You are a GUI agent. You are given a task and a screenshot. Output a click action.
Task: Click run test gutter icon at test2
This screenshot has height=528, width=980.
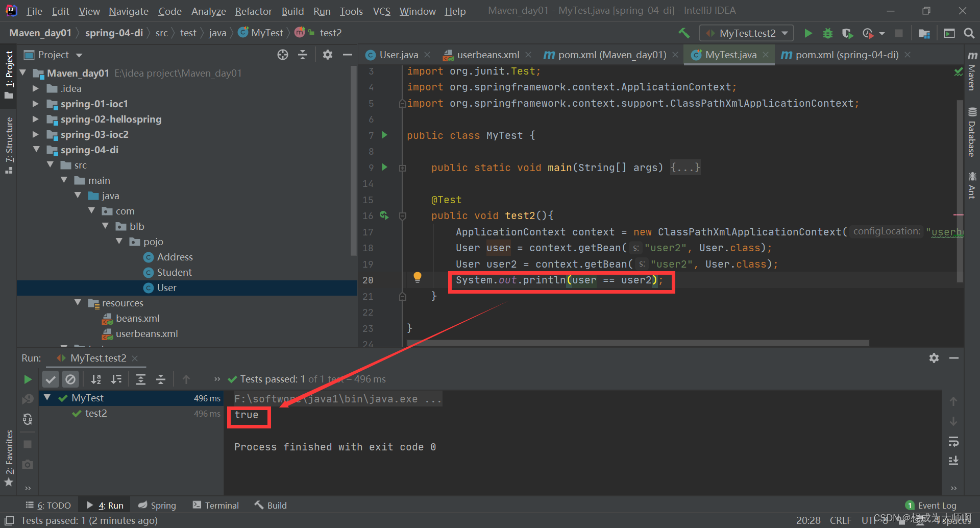384,216
